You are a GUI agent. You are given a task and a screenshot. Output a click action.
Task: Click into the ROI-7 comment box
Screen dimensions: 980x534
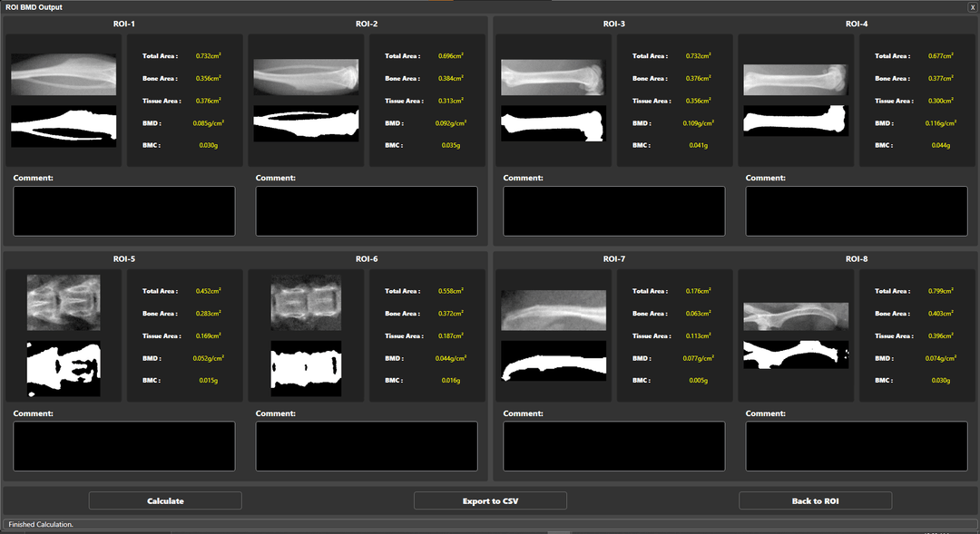(613, 446)
